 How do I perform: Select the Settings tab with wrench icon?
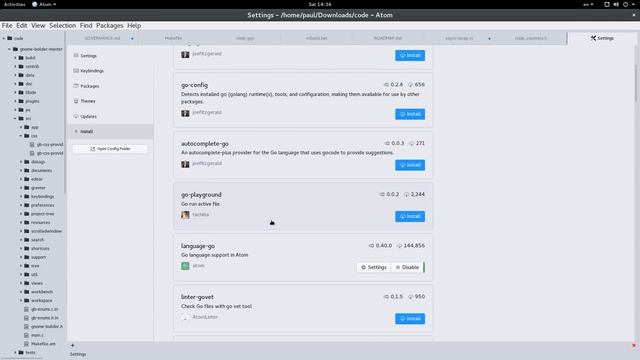pos(602,38)
